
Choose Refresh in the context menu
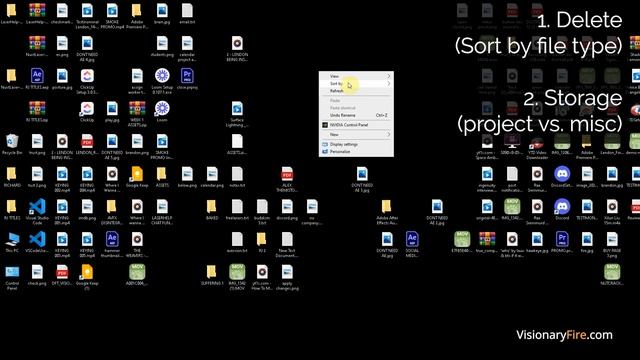coord(356,91)
